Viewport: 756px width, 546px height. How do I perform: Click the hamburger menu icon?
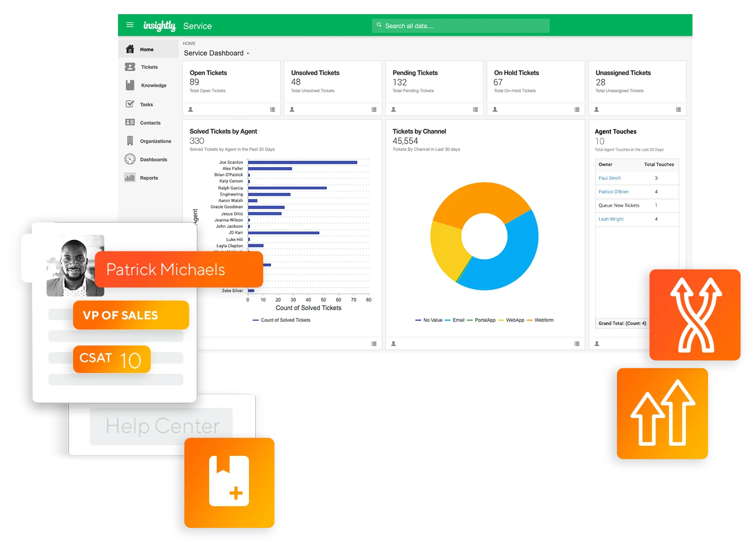pos(130,25)
